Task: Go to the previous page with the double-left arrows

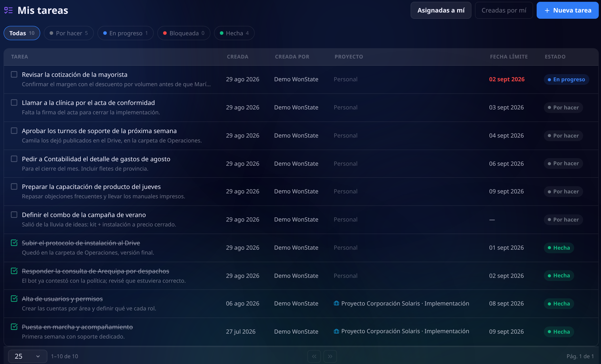Action: tap(314, 356)
